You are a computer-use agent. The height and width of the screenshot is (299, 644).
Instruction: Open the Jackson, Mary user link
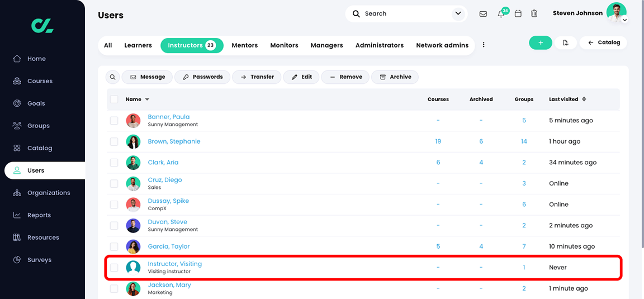(x=169, y=285)
